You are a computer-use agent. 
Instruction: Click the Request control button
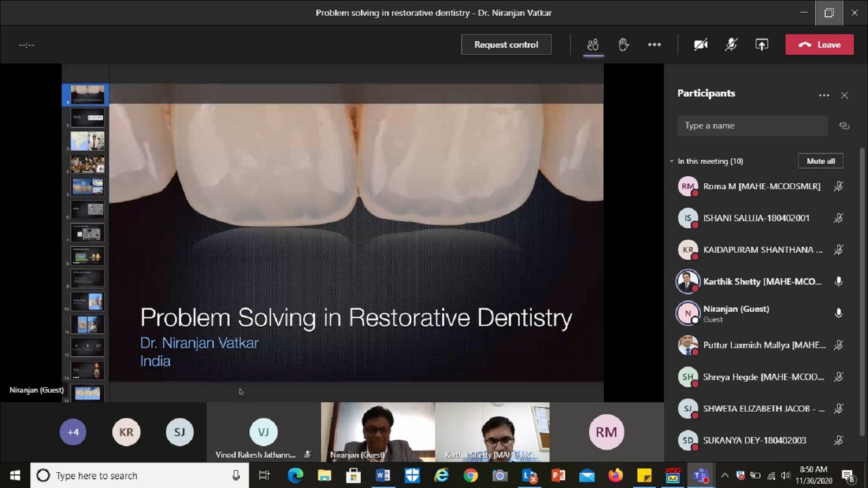[x=506, y=44]
